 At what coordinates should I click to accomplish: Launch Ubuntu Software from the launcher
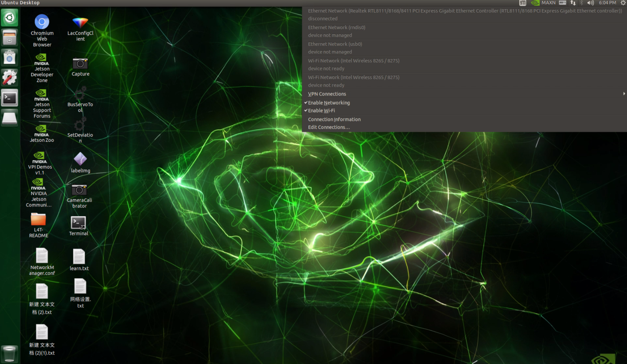coord(9,58)
